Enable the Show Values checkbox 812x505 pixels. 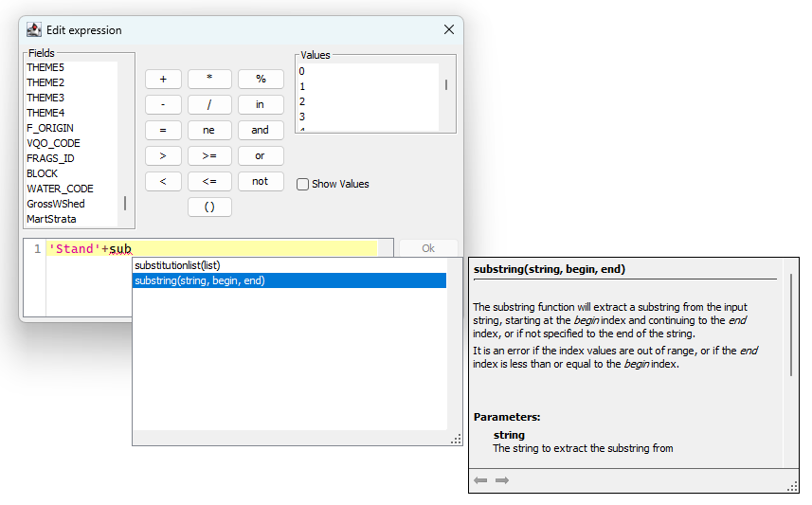pos(302,184)
